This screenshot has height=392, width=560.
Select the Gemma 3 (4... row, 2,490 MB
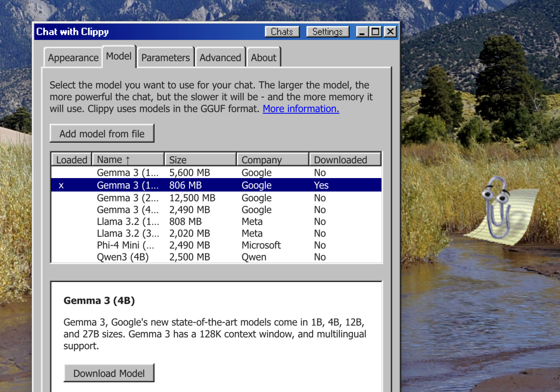[x=216, y=210]
